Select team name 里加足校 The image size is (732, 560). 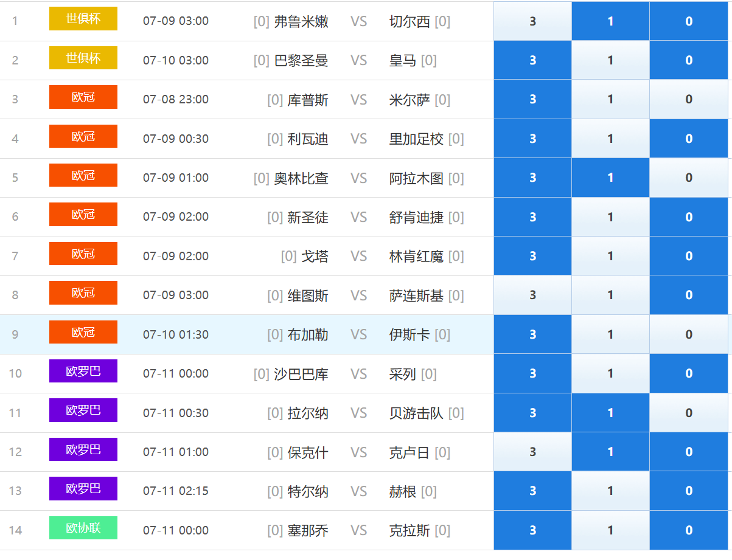(x=416, y=139)
